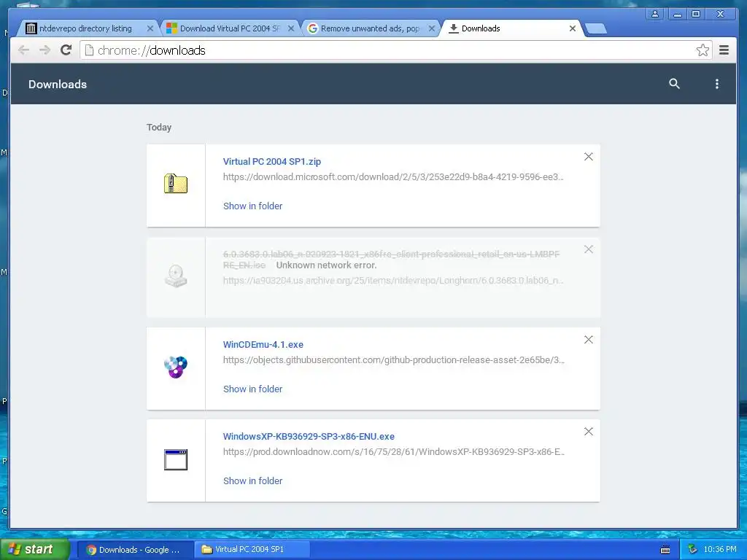747x560 pixels.
Task: Open the downloads more-actions three-dot menu
Action: click(716, 84)
